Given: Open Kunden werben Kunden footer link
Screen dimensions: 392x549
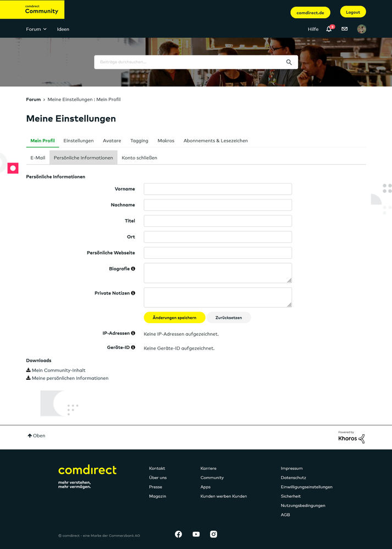Looking at the screenshot, I should pos(224,496).
